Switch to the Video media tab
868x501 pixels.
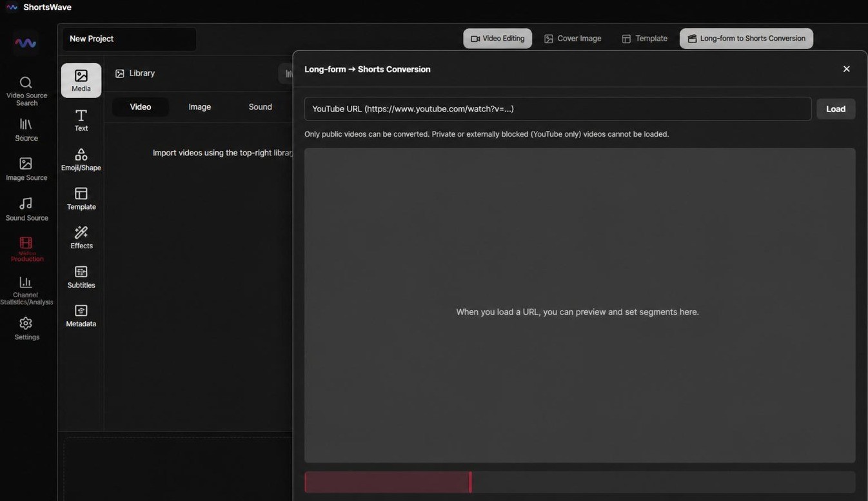pyautogui.click(x=141, y=107)
